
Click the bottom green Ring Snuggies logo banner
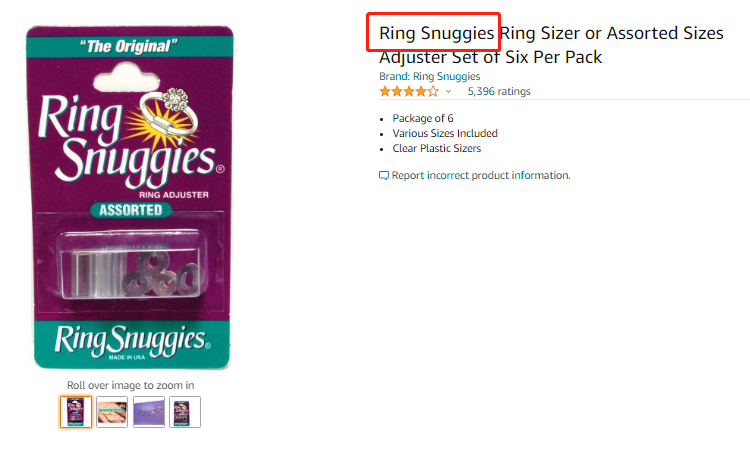[x=132, y=342]
